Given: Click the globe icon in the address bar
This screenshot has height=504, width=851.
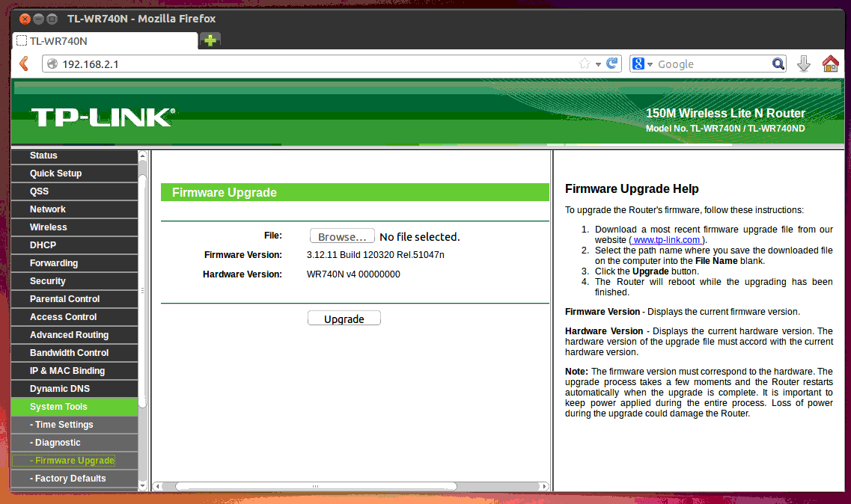Looking at the screenshot, I should pos(52,64).
